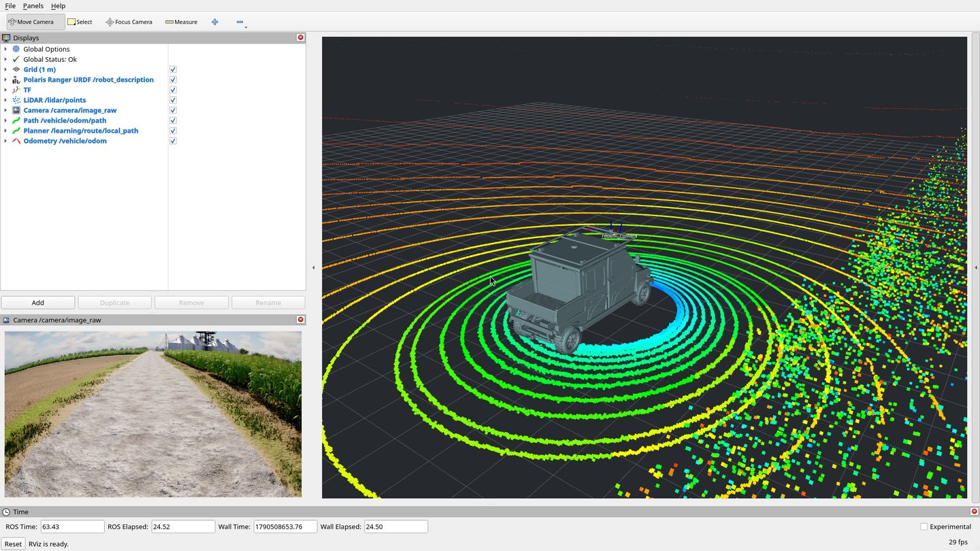Click the 29 fps status text
The width and height of the screenshot is (980, 551).
pos(958,542)
